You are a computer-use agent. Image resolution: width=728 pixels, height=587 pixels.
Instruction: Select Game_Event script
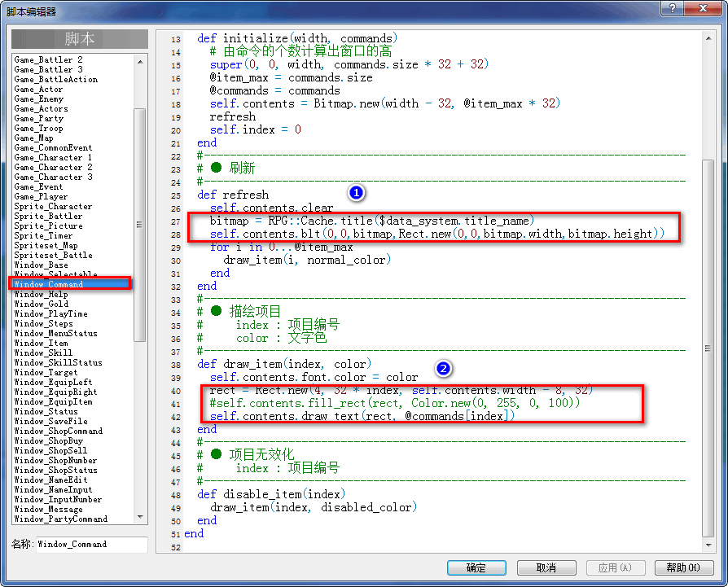click(38, 186)
